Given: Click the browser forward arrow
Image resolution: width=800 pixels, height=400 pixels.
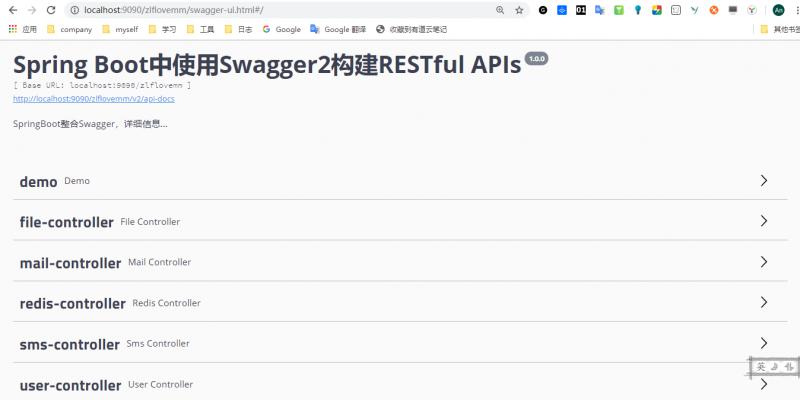Looking at the screenshot, I should (32, 10).
